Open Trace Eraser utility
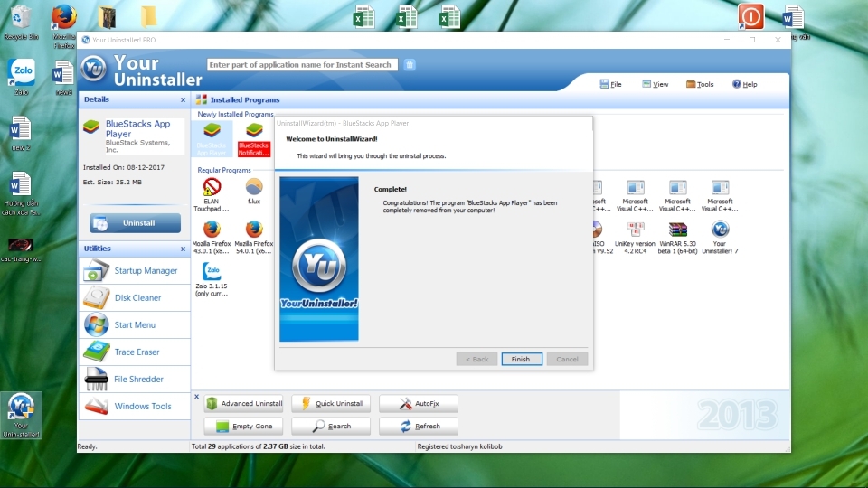 tap(135, 352)
